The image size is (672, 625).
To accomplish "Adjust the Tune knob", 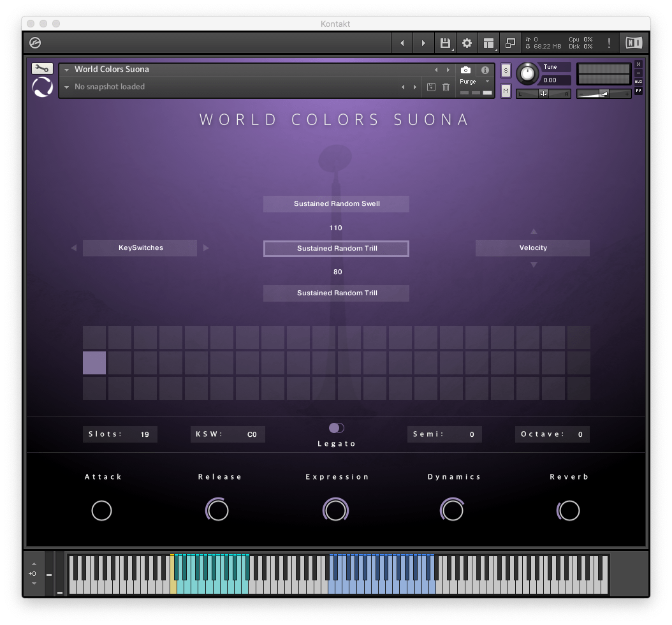I will coord(527,74).
